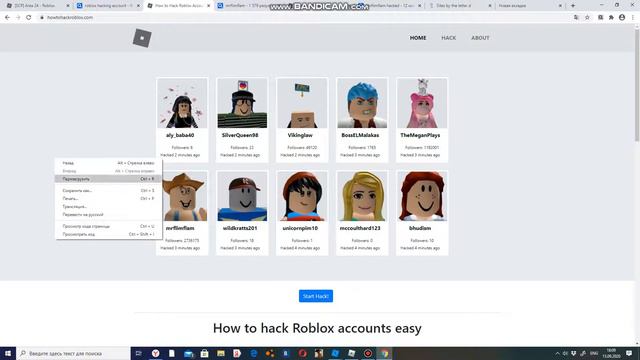Open Microsoft Store from the taskbar

204,353
